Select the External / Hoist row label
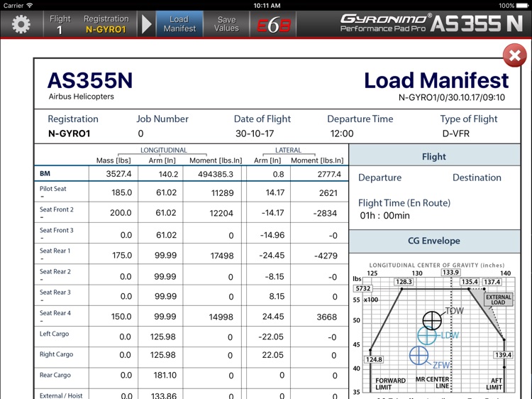The image size is (532, 399). (61, 395)
